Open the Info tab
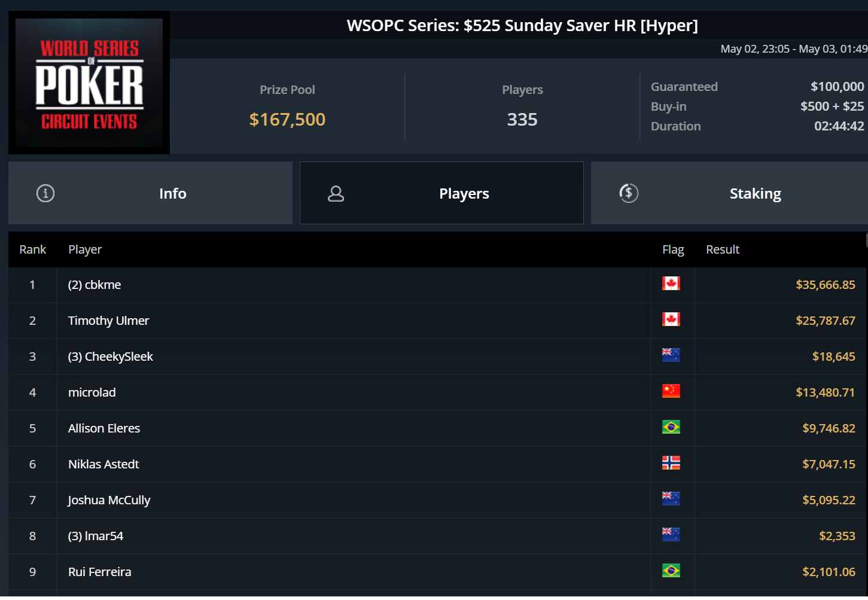868x600 pixels. click(172, 193)
